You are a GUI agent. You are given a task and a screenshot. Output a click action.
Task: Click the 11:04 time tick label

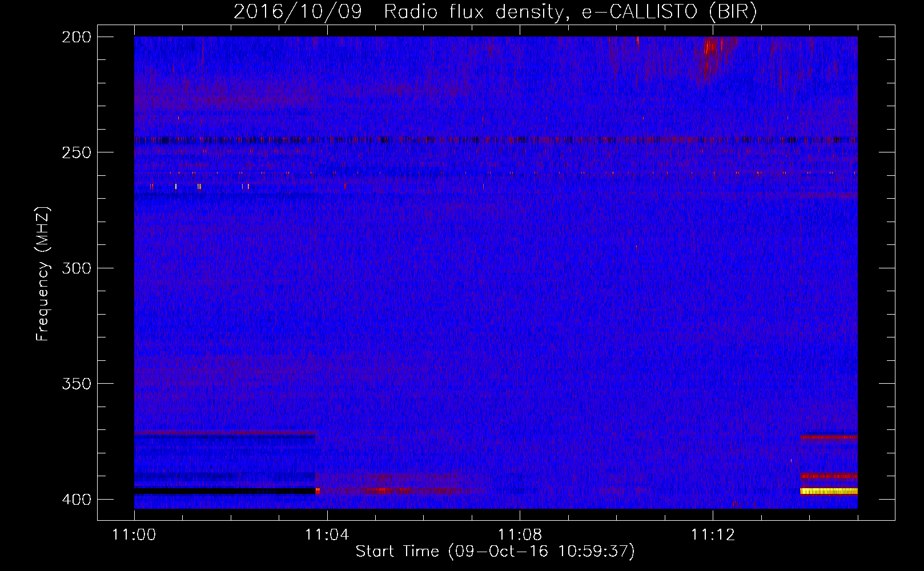click(327, 534)
